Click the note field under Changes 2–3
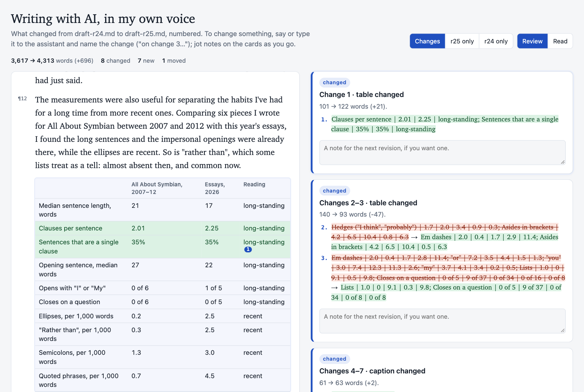 tap(442, 321)
